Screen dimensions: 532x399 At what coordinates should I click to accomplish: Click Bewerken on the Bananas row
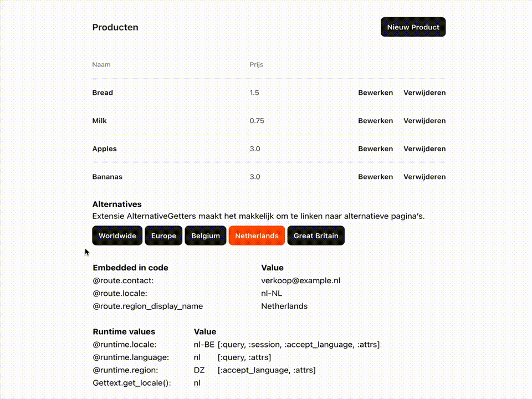[x=375, y=177]
